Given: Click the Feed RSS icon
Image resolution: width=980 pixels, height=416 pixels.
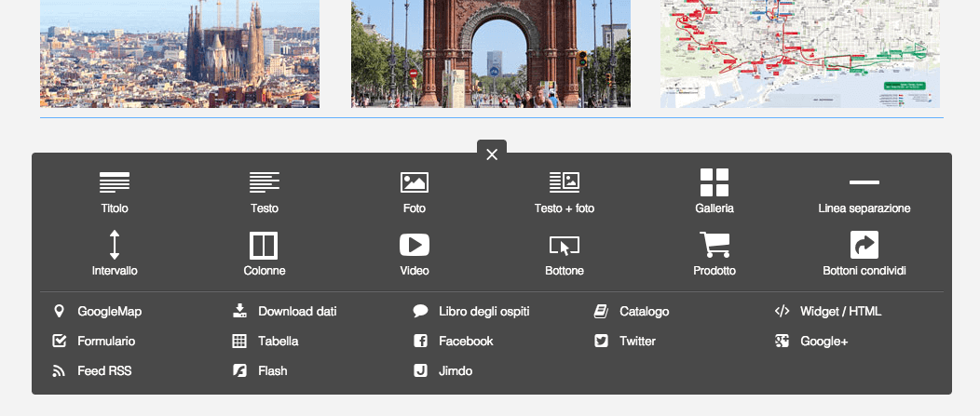Looking at the screenshot, I should (59, 371).
